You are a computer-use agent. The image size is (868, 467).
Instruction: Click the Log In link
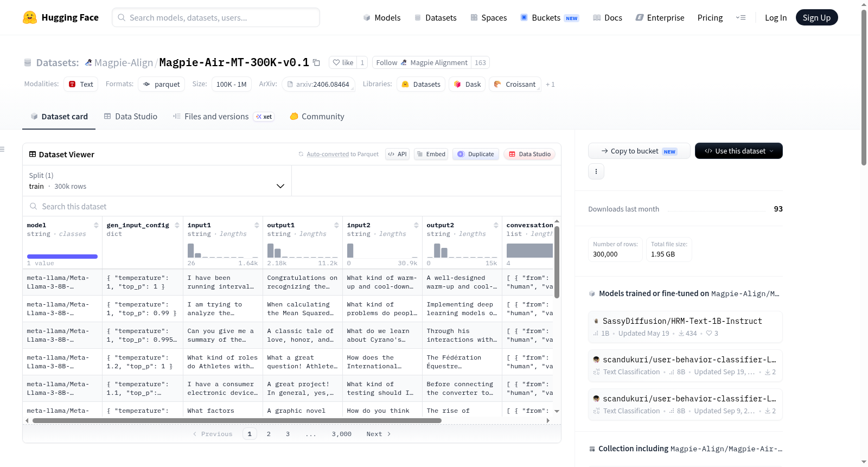coord(776,17)
